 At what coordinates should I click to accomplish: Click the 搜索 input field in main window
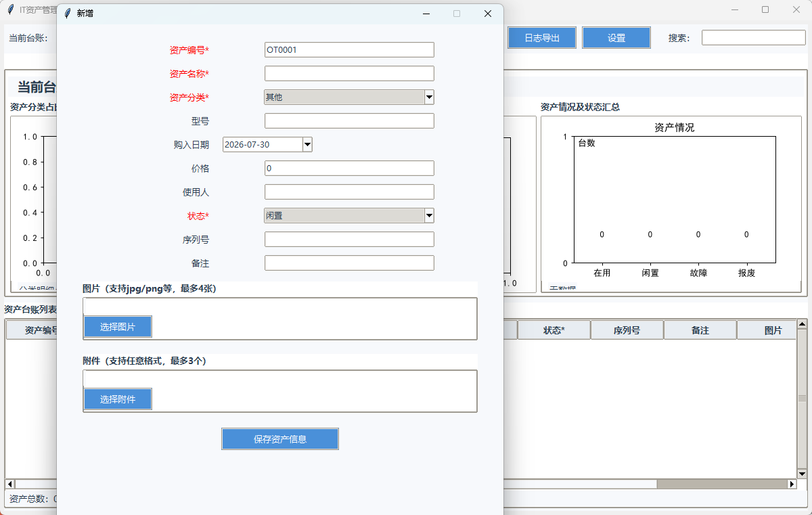coord(753,38)
